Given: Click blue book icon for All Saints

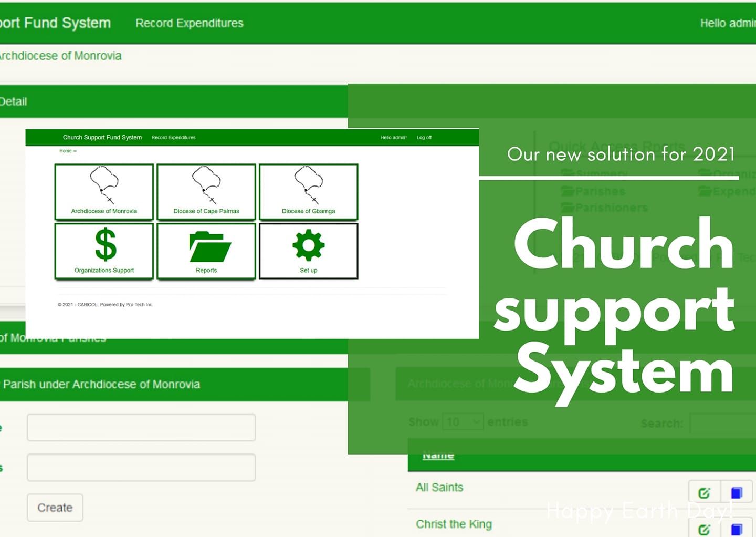Looking at the screenshot, I should (737, 493).
